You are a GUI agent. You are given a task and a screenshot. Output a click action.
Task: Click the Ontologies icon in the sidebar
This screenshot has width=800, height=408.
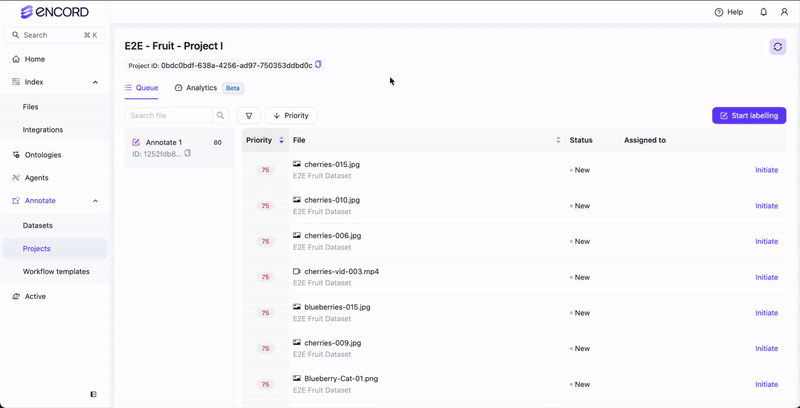point(16,155)
